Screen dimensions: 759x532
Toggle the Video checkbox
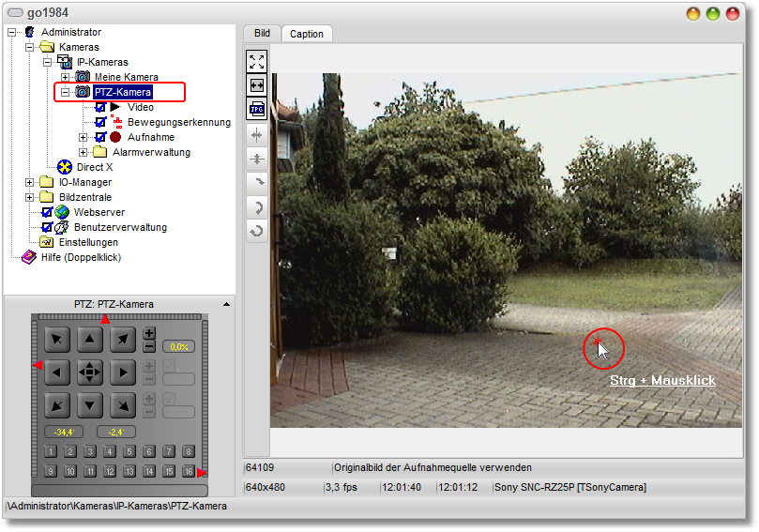(100, 108)
